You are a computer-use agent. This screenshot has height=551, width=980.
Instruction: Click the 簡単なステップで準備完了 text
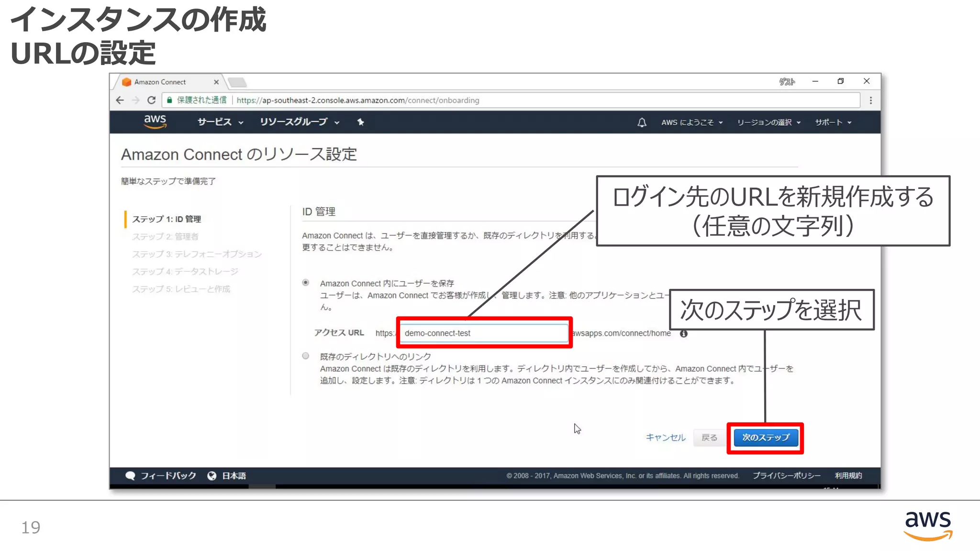[168, 181]
